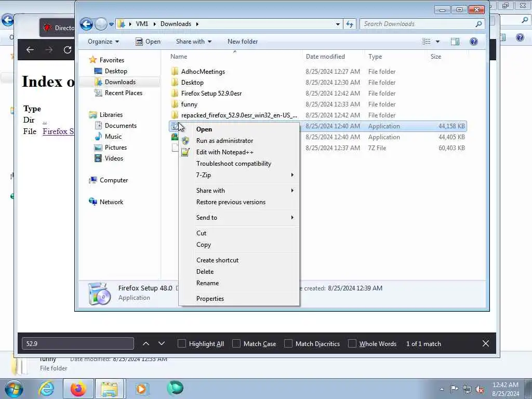
Task: Expand the Send to submenu
Action: point(239,218)
